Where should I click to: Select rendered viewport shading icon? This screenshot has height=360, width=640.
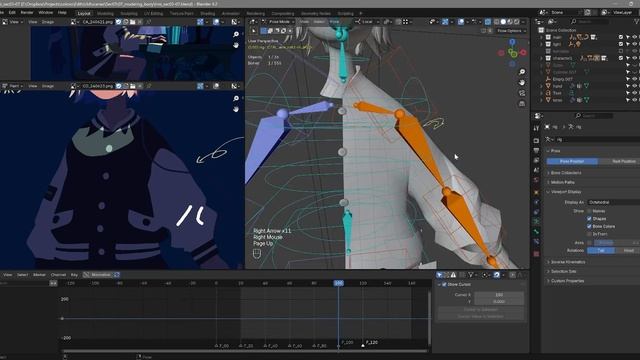point(516,22)
